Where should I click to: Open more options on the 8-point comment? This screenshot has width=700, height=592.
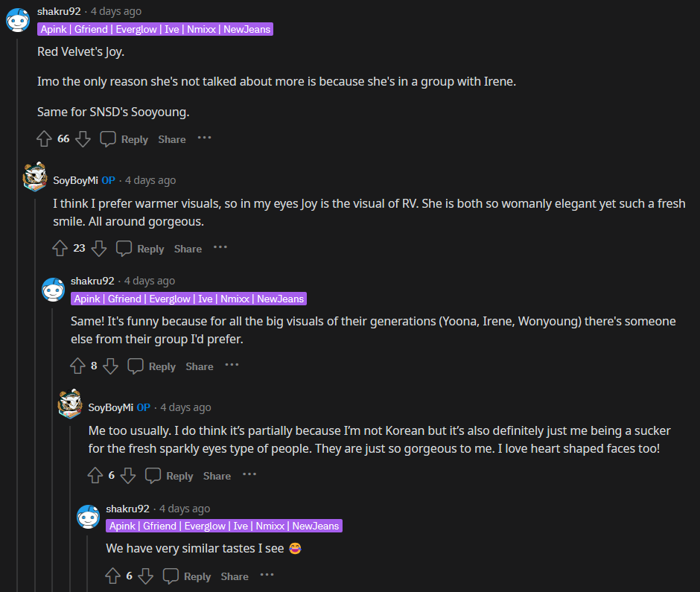pos(232,366)
